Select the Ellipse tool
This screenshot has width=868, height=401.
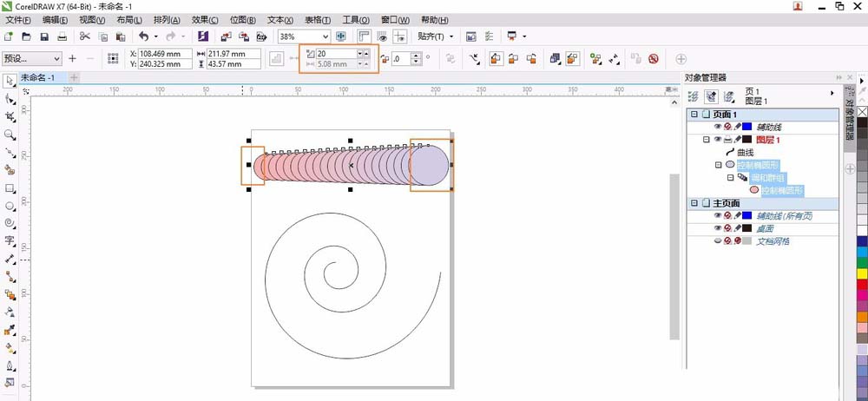pos(10,206)
